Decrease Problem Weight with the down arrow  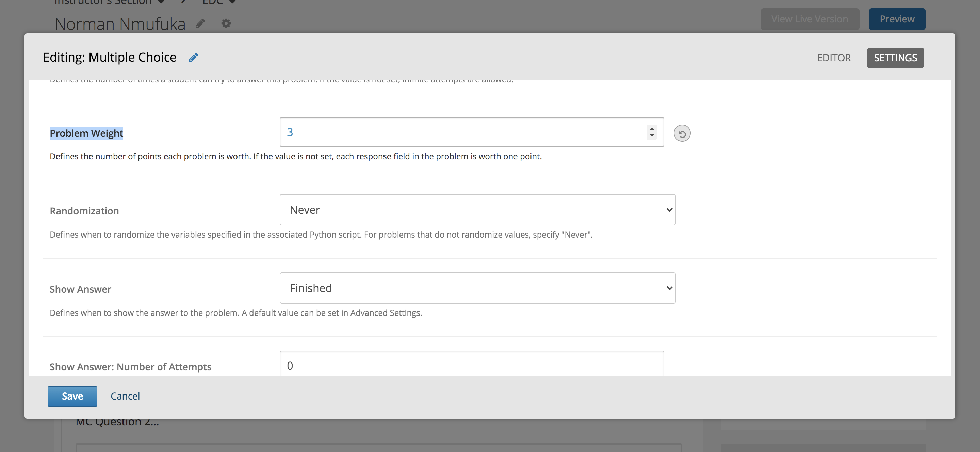(x=651, y=135)
